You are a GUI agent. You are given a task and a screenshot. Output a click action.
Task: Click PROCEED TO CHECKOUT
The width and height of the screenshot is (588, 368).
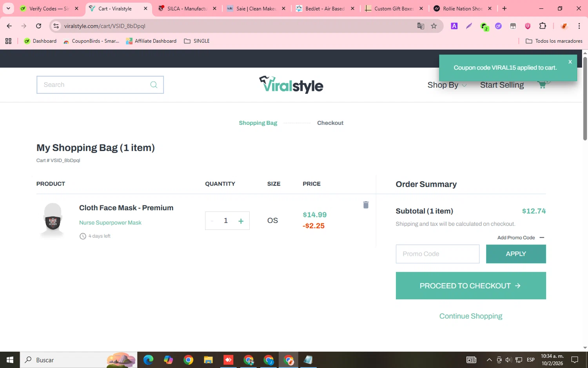point(470,286)
